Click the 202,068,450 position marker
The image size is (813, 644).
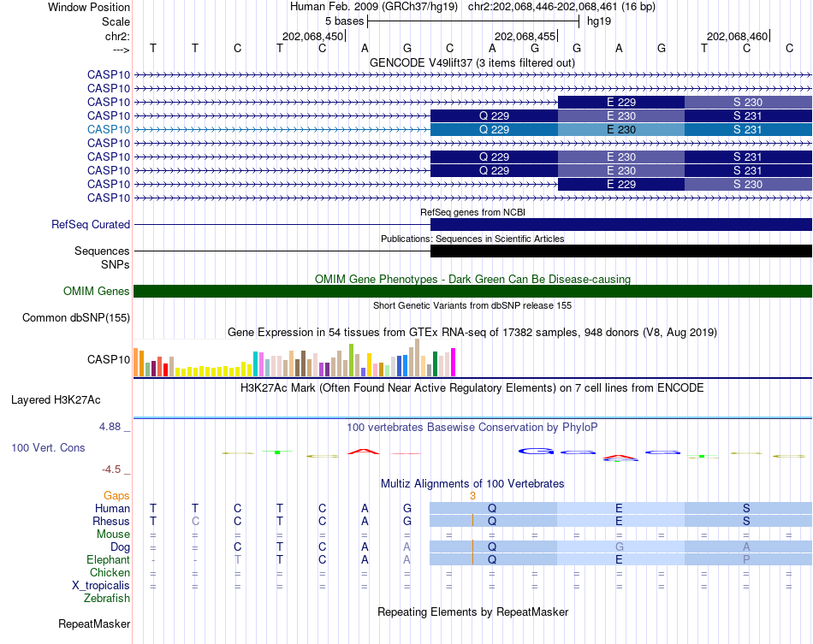coord(312,36)
